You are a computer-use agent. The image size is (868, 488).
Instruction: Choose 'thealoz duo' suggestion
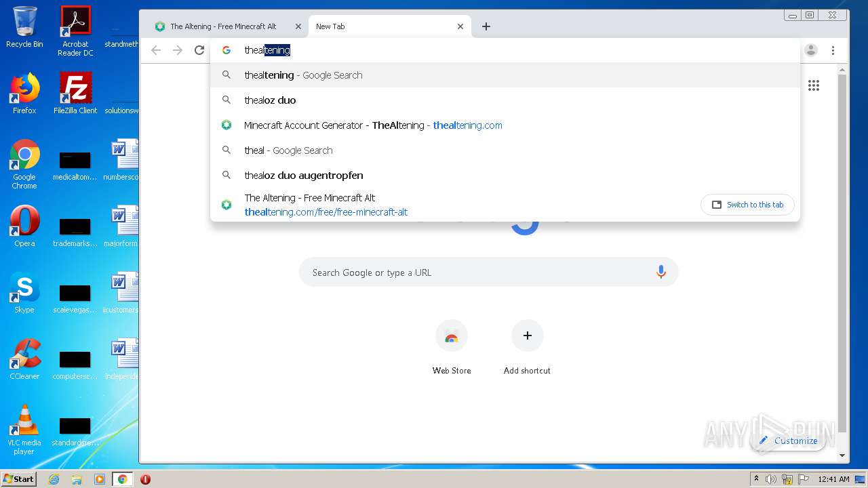point(505,100)
